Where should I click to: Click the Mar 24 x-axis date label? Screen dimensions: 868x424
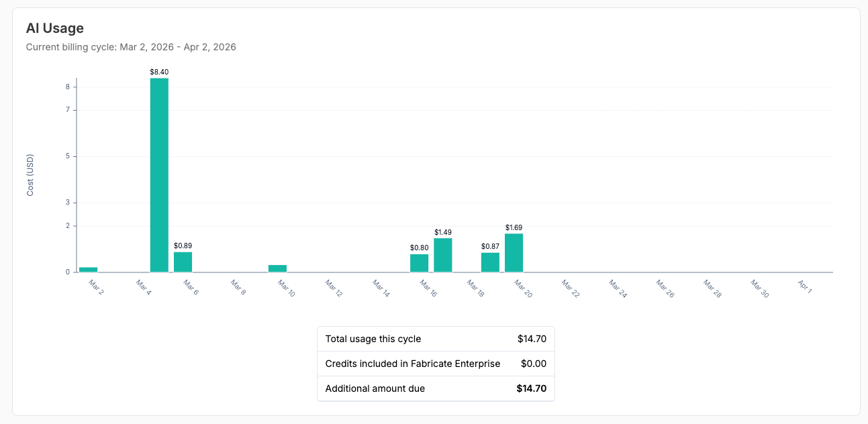[617, 288]
